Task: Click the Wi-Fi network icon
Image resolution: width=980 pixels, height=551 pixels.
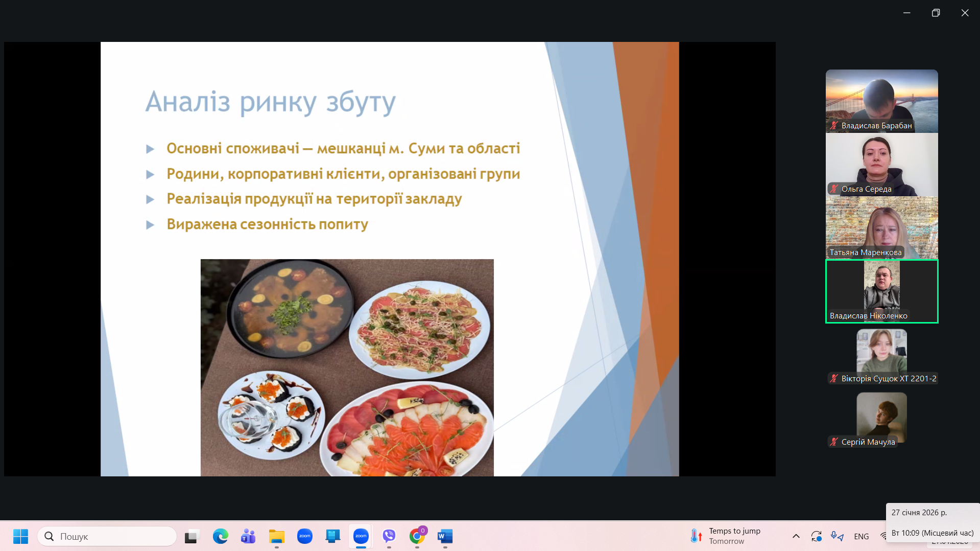Action: 883,536
